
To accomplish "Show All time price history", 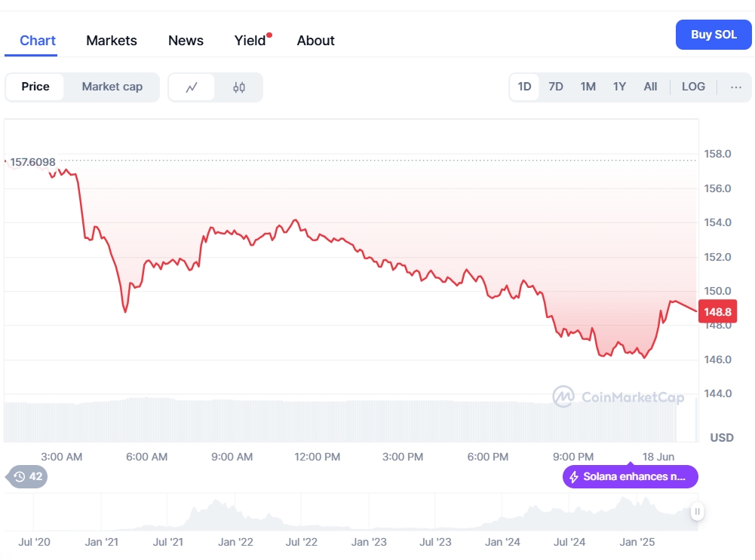I will (650, 87).
